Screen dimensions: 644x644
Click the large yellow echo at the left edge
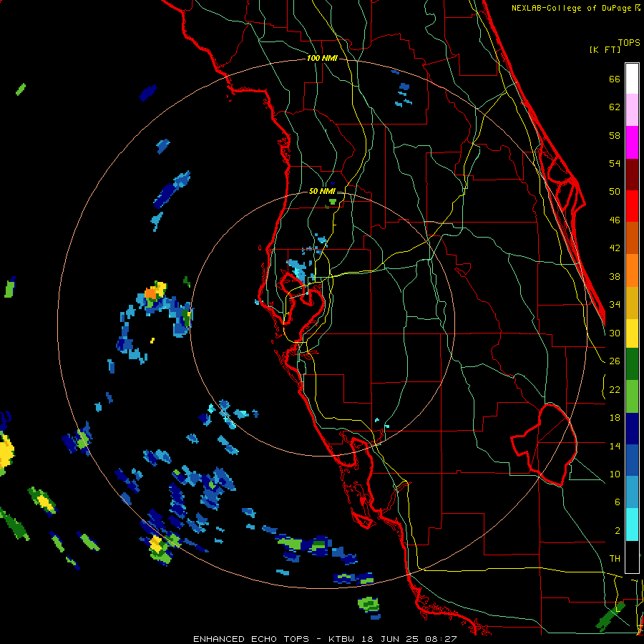coord(6,452)
